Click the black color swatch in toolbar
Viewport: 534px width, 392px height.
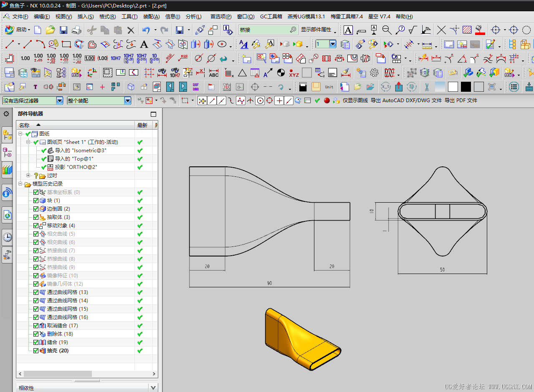(x=466, y=87)
